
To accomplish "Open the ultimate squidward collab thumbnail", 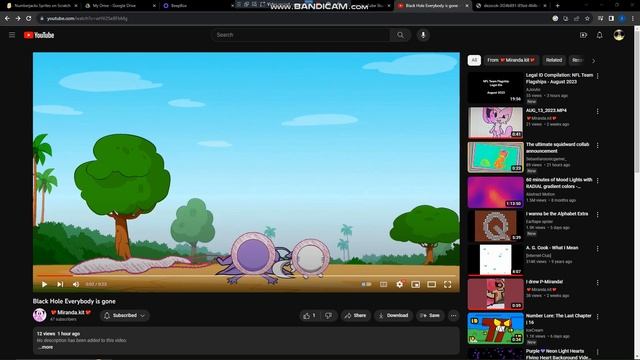I will pos(496,157).
